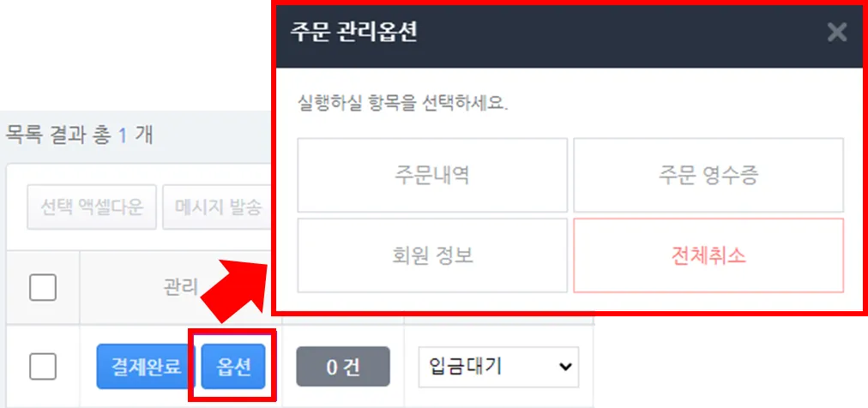
Task: Click the 목록 결과 총 label
Action: click(x=57, y=135)
